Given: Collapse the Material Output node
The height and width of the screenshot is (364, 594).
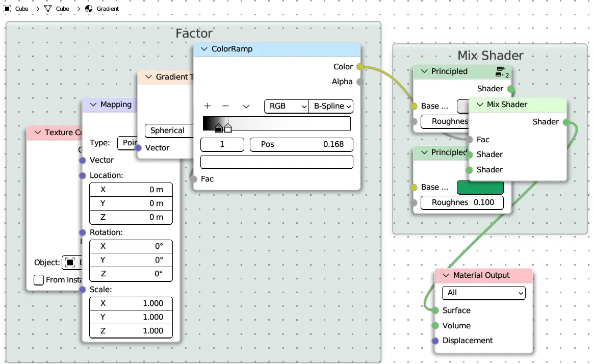Looking at the screenshot, I should tap(446, 275).
